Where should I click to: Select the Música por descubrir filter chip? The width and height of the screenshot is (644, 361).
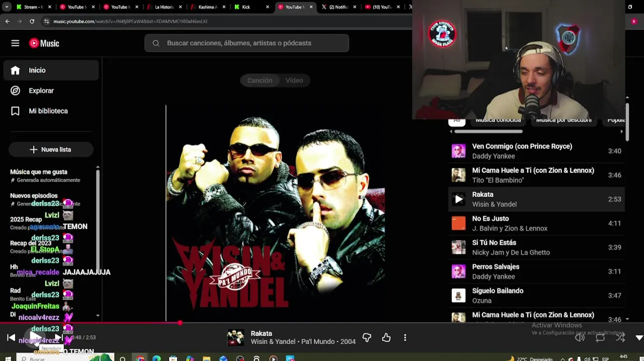pos(564,120)
